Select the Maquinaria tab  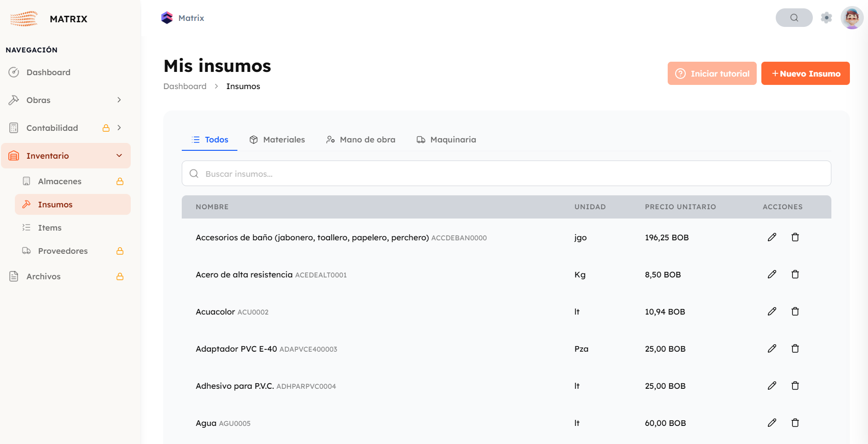tap(447, 140)
